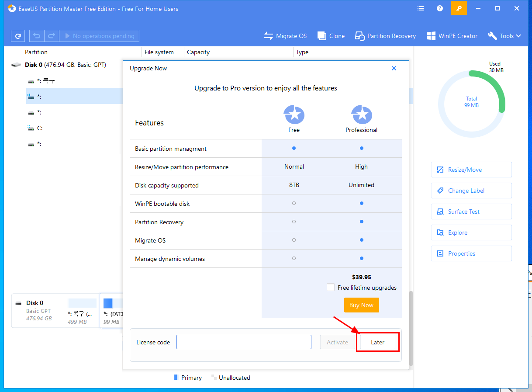Open the Clone tool

(x=331, y=36)
